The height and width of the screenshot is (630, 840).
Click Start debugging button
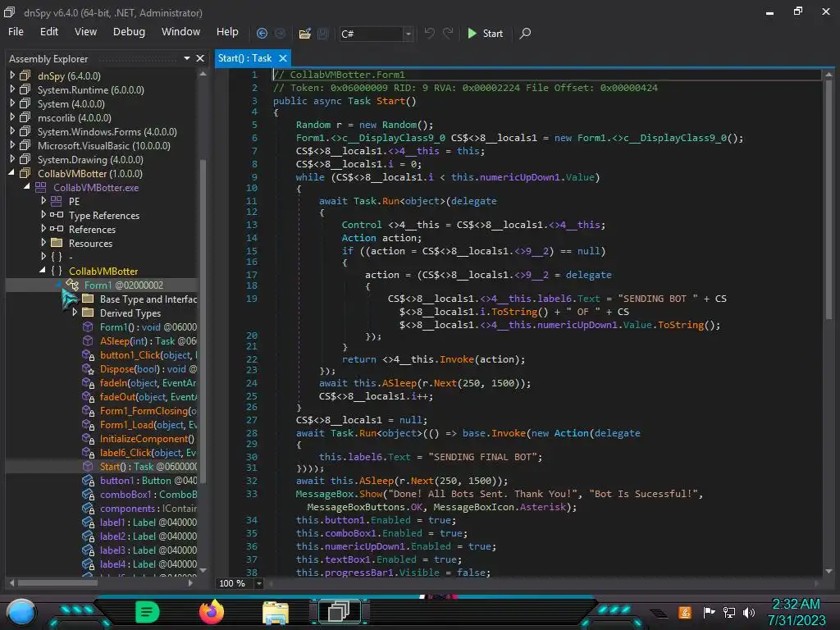[x=486, y=33]
